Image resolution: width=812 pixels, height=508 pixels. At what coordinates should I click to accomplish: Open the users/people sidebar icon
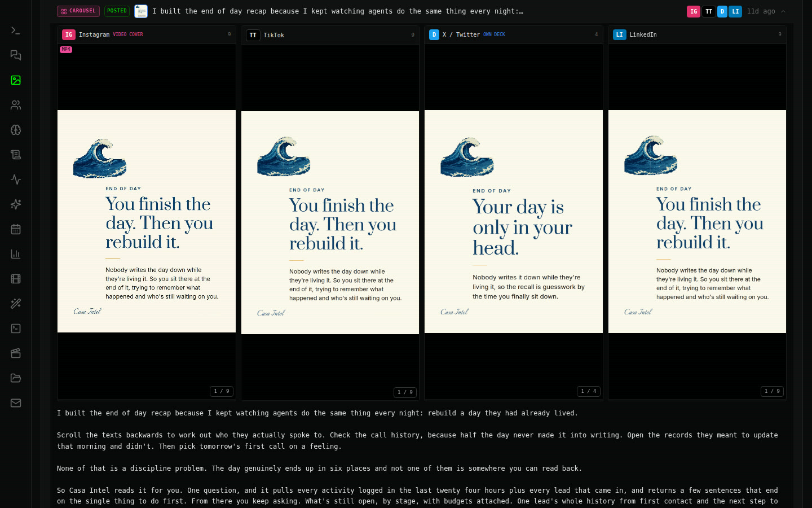coord(16,105)
